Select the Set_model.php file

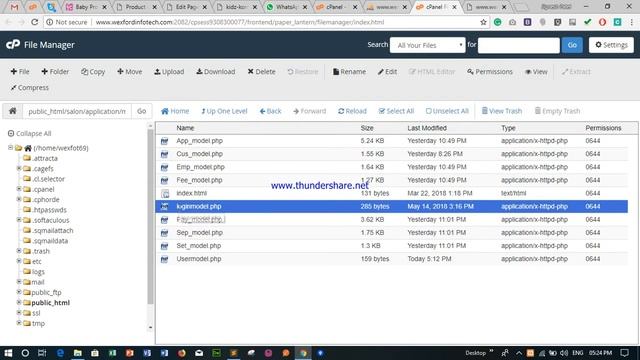point(392,246)
